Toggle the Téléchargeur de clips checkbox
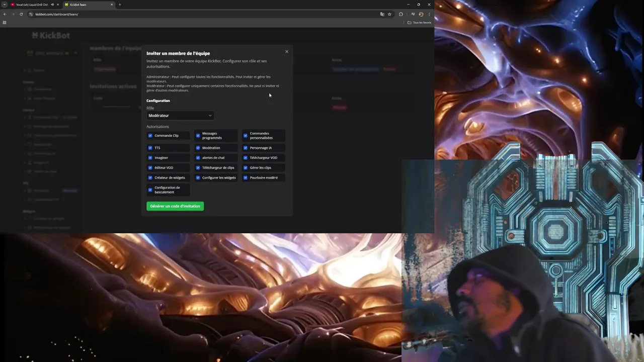This screenshot has width=644, height=362. (198, 168)
